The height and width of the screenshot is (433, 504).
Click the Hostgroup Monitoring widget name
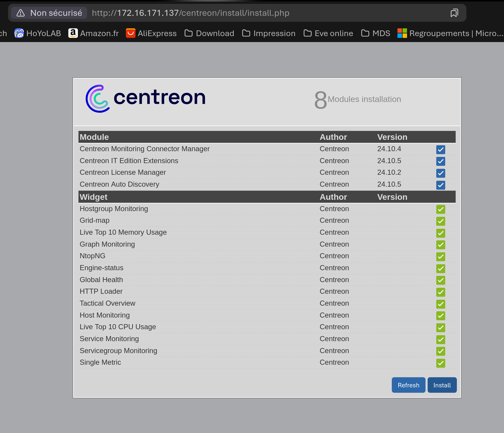(x=114, y=209)
